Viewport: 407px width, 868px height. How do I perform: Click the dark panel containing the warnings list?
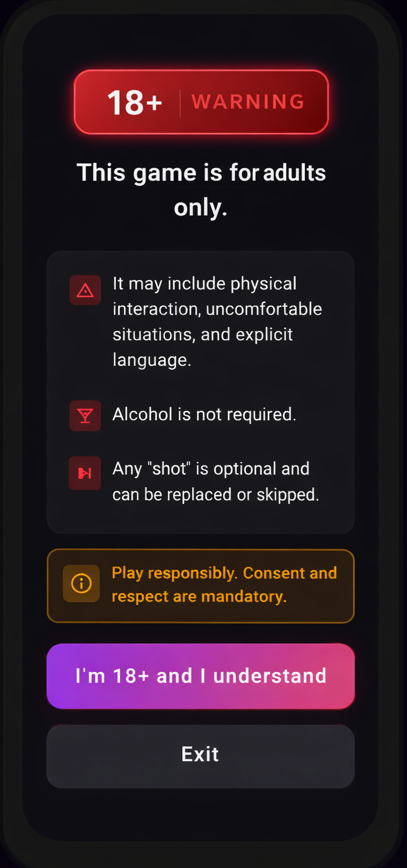pyautogui.click(x=200, y=391)
